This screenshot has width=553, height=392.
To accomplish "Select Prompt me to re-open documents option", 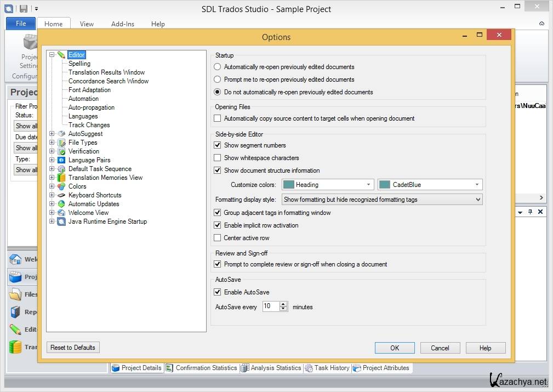I will 218,79.
